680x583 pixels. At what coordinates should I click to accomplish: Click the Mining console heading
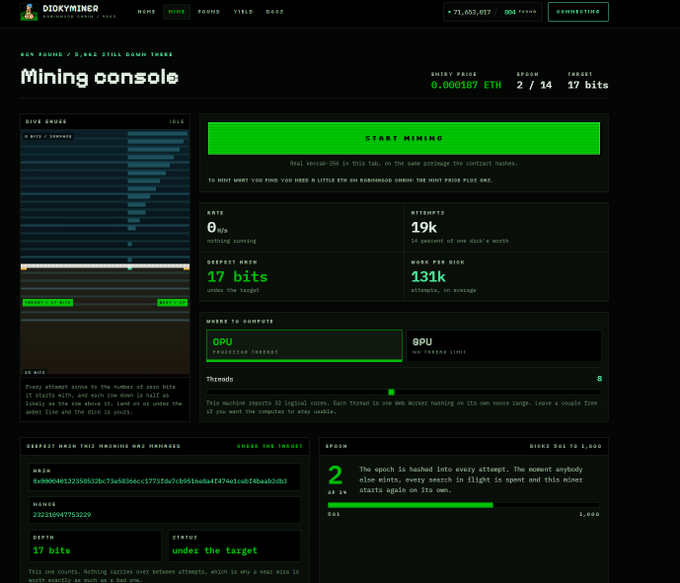click(99, 77)
